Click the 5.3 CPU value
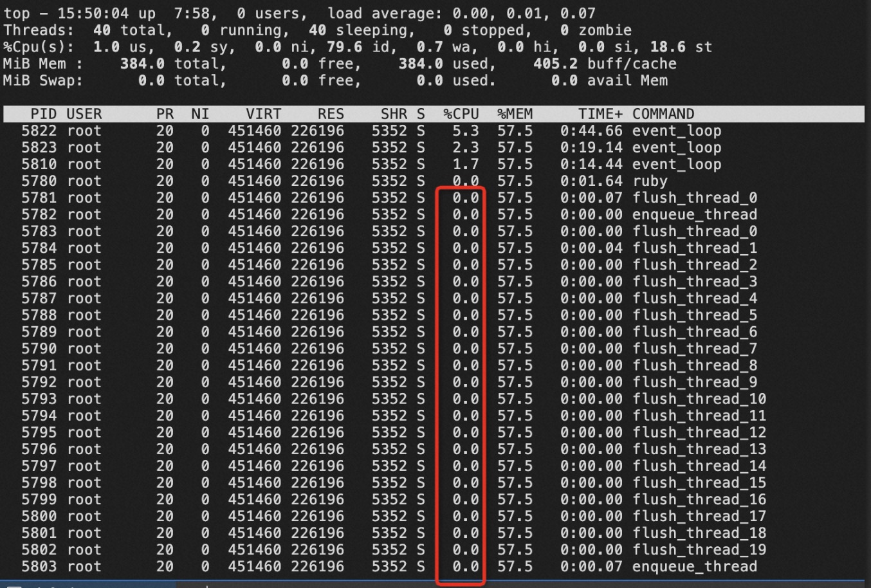The width and height of the screenshot is (871, 588). click(466, 131)
